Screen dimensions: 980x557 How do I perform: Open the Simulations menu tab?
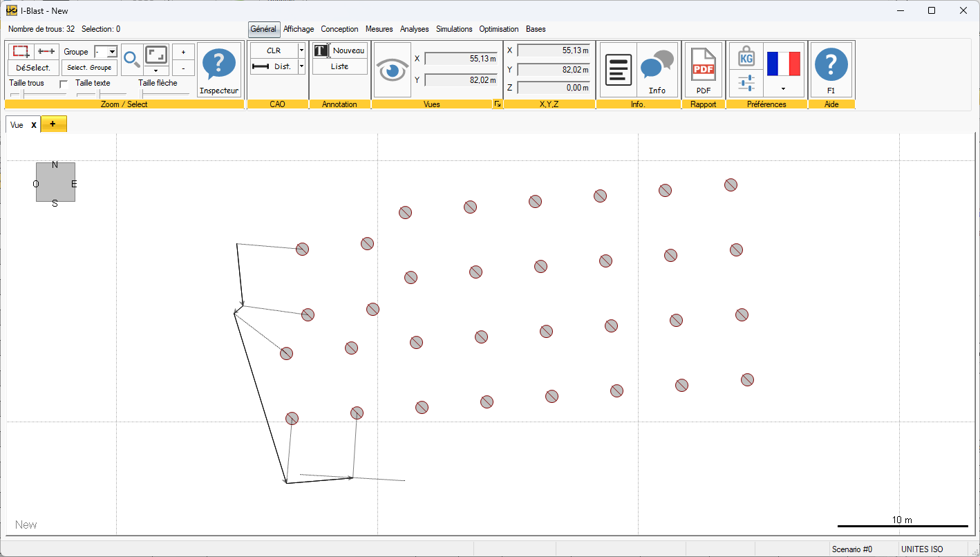click(x=454, y=29)
